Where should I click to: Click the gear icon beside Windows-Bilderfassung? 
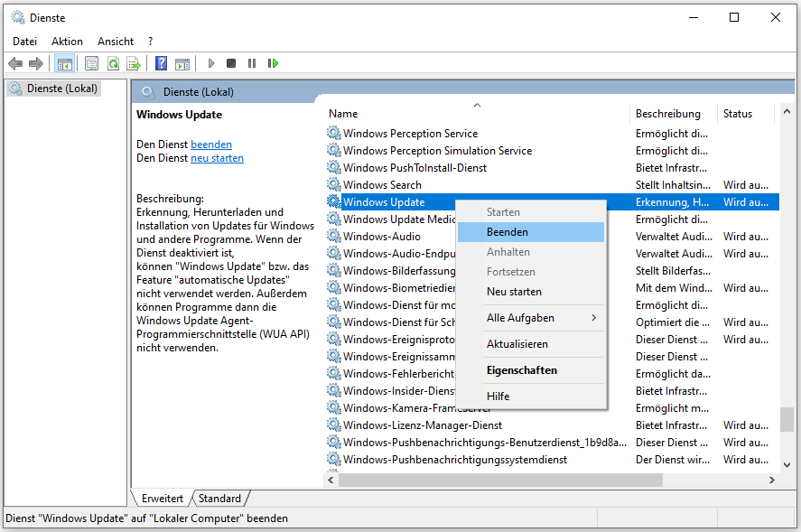click(333, 270)
